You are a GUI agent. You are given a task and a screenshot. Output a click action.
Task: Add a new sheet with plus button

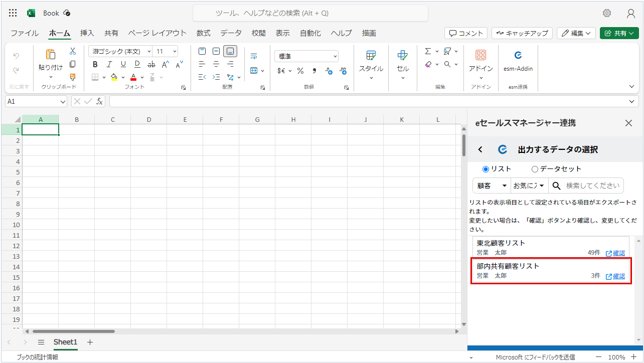[x=90, y=342]
